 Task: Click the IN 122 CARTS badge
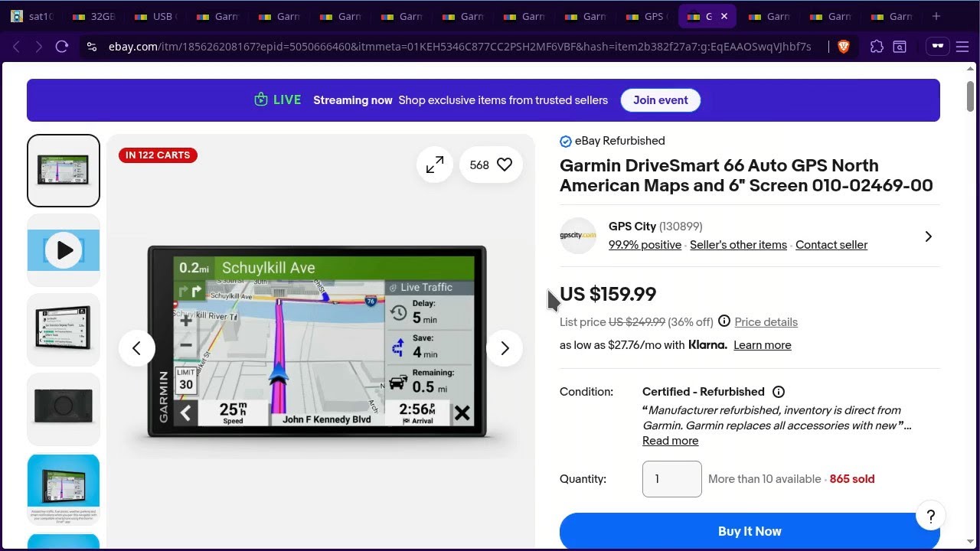[158, 155]
